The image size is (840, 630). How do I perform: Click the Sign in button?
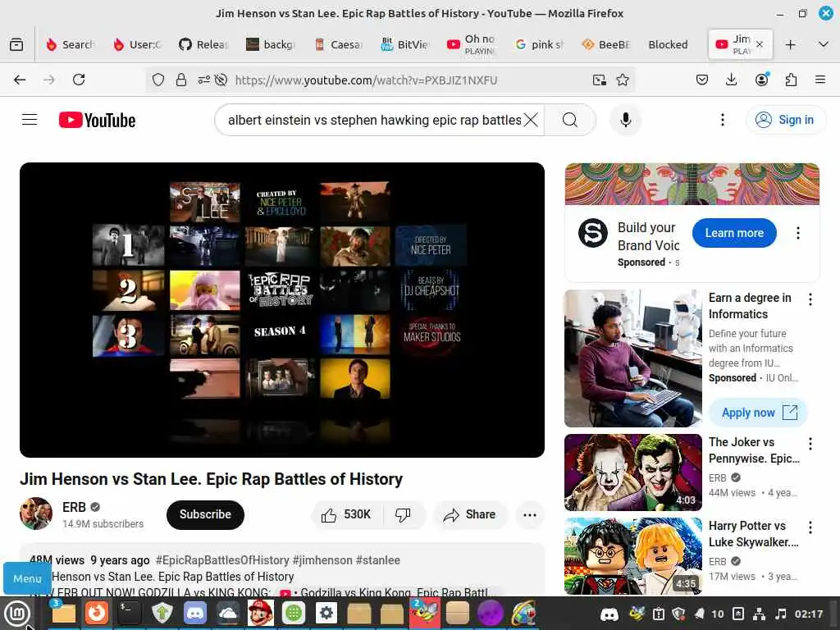click(x=785, y=120)
